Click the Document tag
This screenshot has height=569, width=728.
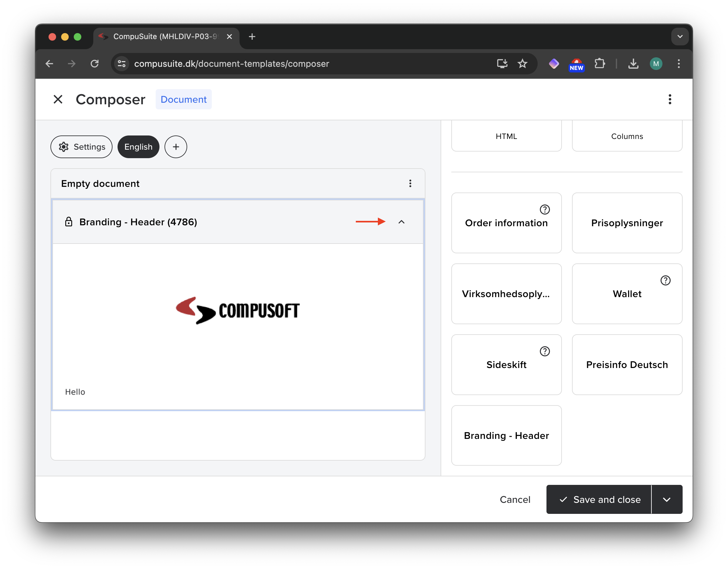click(x=183, y=99)
